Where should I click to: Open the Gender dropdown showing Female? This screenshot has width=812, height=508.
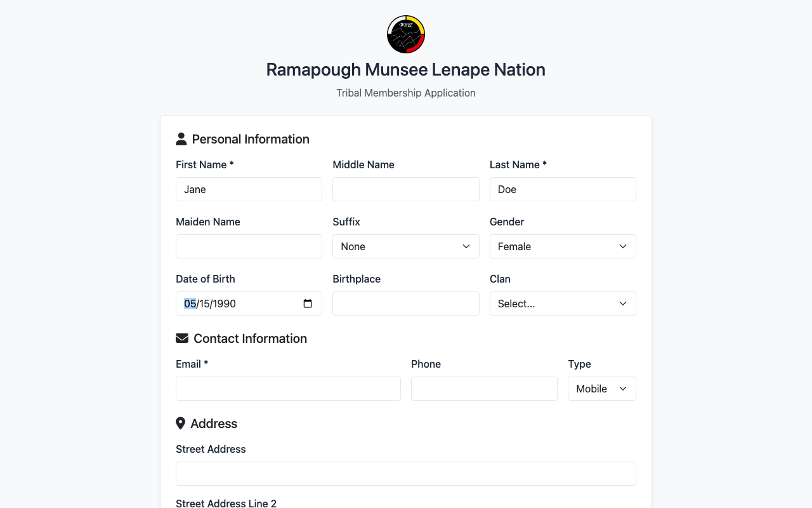pyautogui.click(x=562, y=246)
